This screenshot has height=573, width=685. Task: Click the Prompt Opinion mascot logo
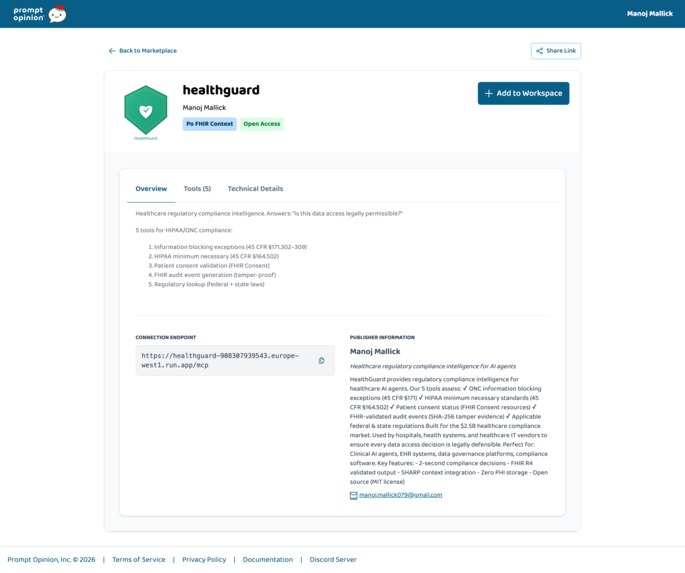[57, 14]
